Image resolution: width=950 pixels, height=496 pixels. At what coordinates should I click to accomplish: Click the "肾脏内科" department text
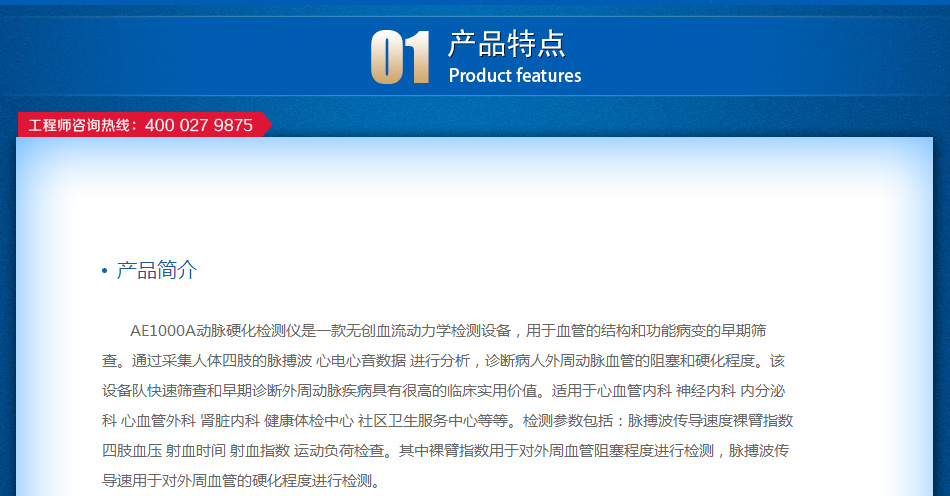click(x=230, y=420)
